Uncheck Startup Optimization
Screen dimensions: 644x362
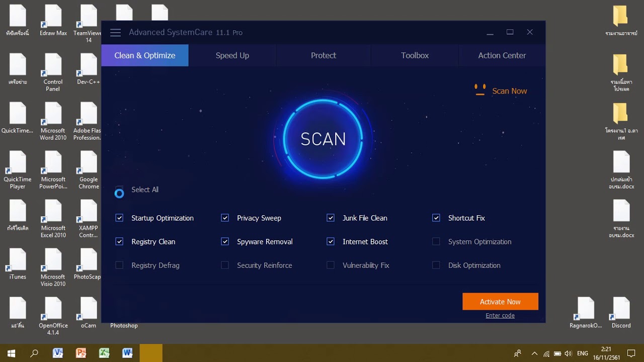(119, 218)
